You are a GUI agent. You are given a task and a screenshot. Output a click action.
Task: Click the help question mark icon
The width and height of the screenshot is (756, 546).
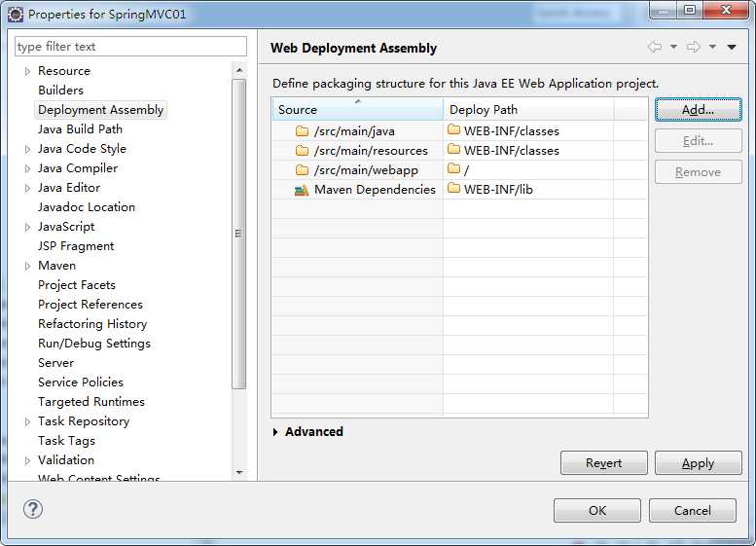point(33,509)
